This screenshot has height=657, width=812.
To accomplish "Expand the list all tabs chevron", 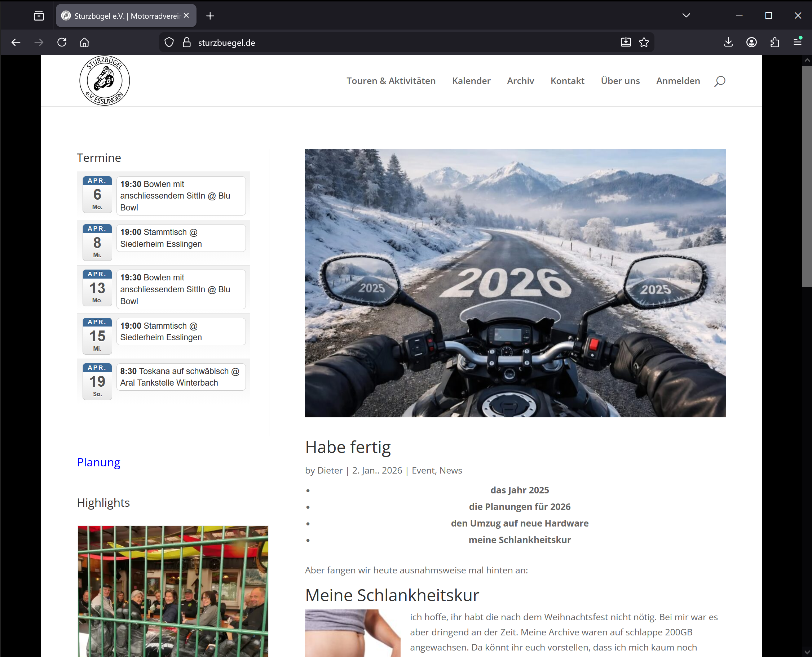I will (686, 15).
